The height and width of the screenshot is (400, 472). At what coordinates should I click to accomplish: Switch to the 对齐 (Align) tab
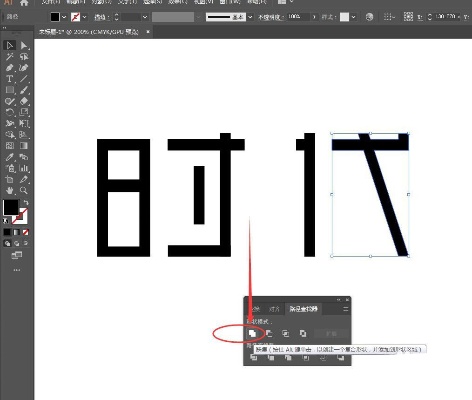pyautogui.click(x=274, y=309)
